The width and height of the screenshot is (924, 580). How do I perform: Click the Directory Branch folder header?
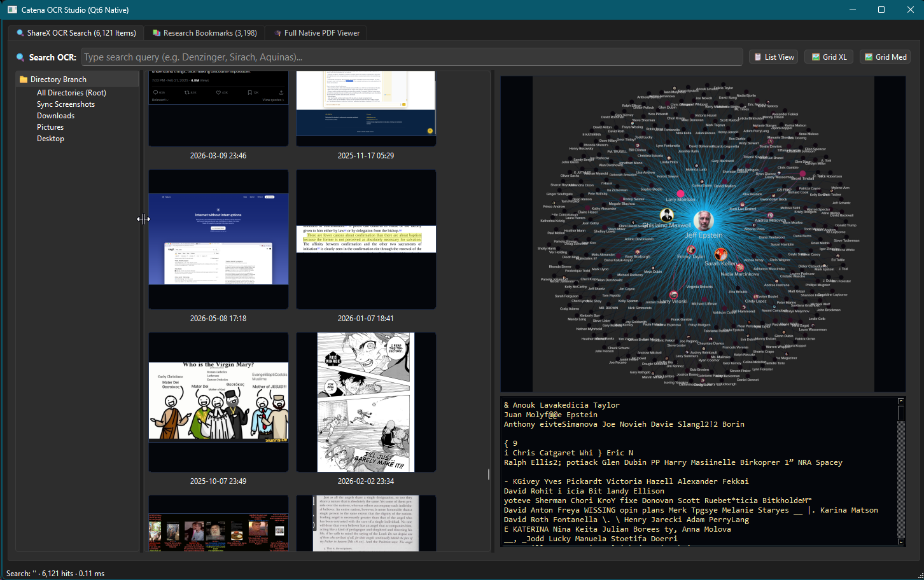(x=77, y=79)
